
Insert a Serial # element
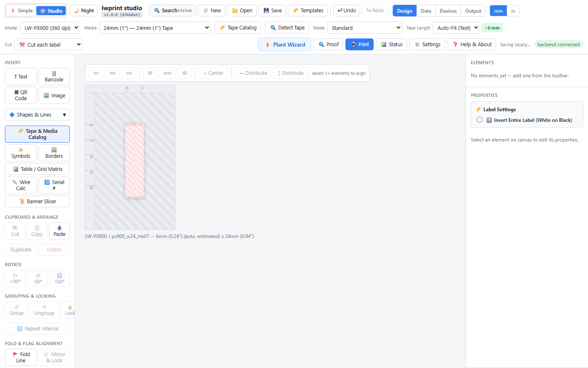pyautogui.click(x=54, y=185)
